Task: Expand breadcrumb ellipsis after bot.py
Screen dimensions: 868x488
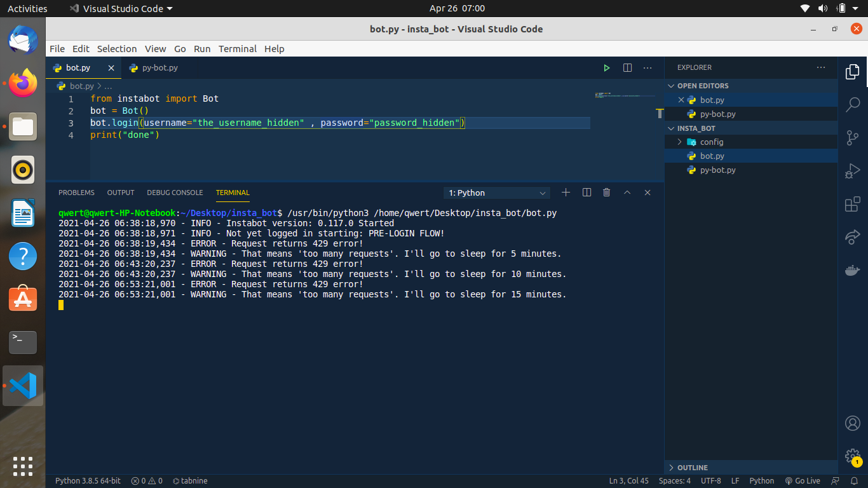Action: click(108, 86)
